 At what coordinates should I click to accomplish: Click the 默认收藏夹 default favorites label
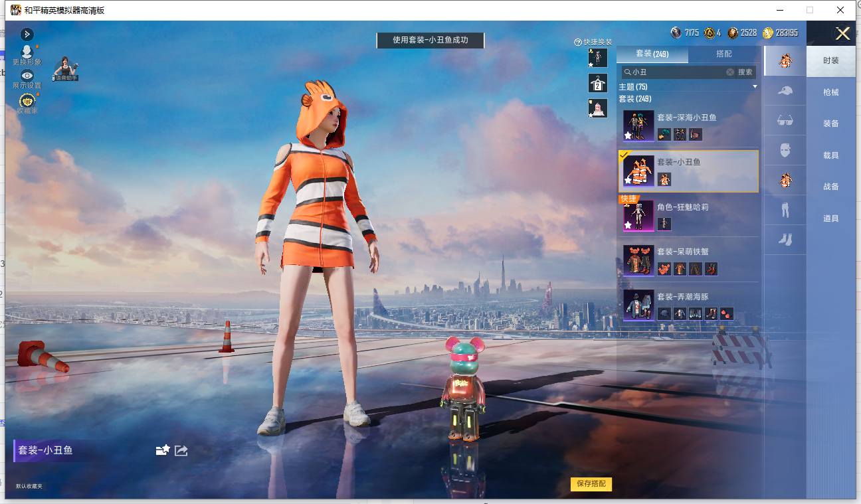pos(29,487)
